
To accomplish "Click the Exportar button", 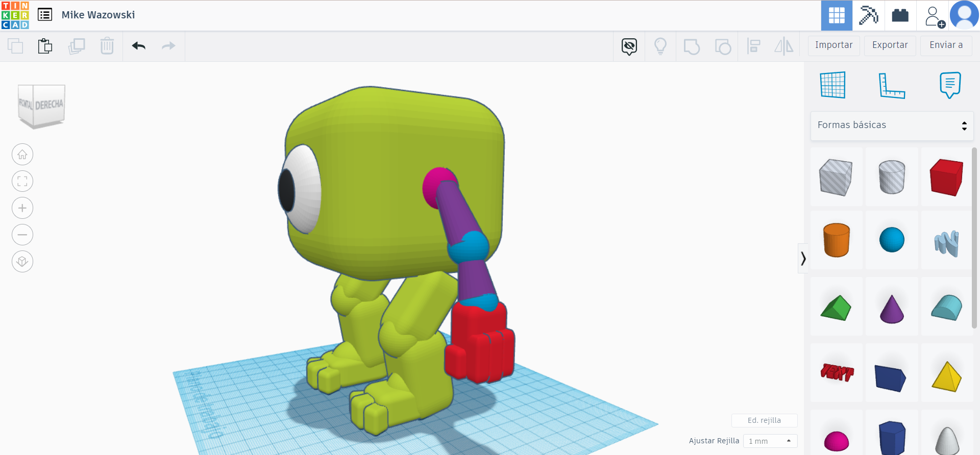I will [x=890, y=45].
